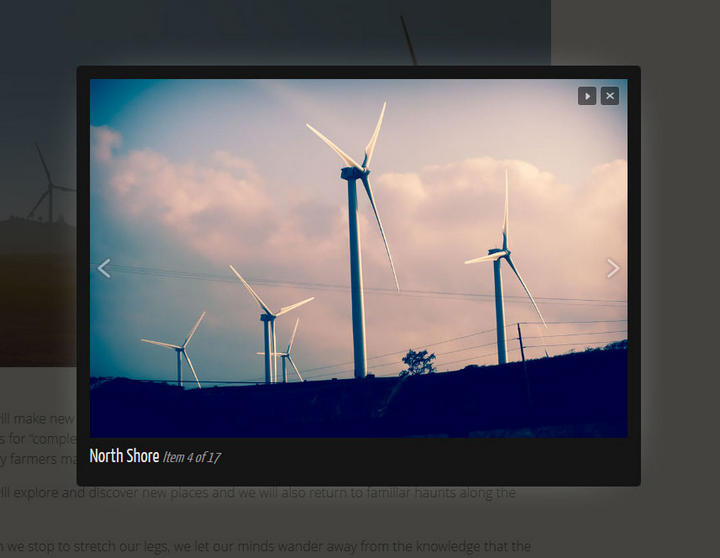The width and height of the screenshot is (720, 558).
Task: Click the small tree silhouette on the hillside
Action: click(x=418, y=362)
